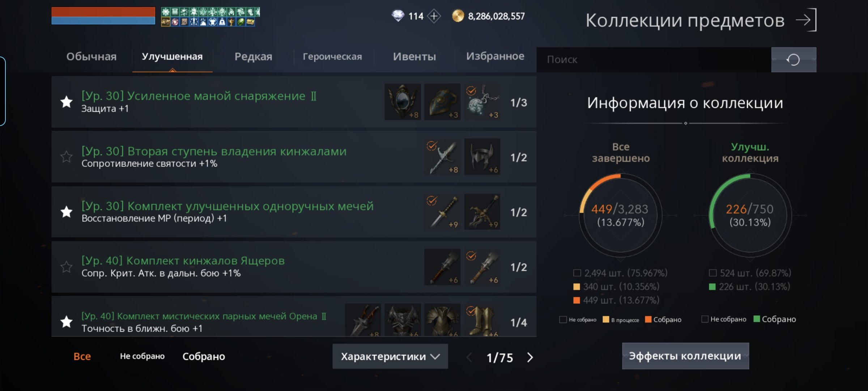Open the helmet item with +6

pos(482,157)
